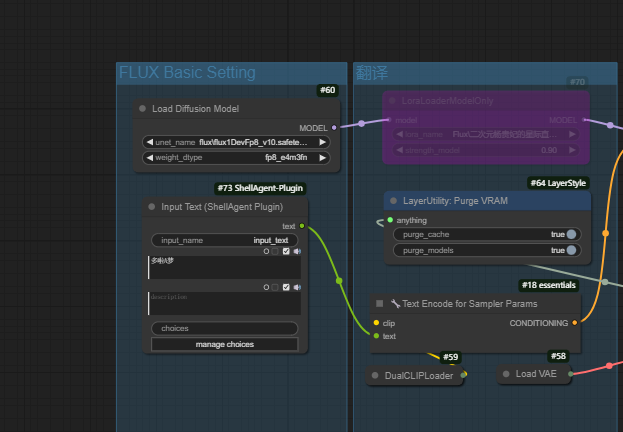Click the anything input port on Purge VRAM
This screenshot has width=623, height=432.
(x=390, y=220)
